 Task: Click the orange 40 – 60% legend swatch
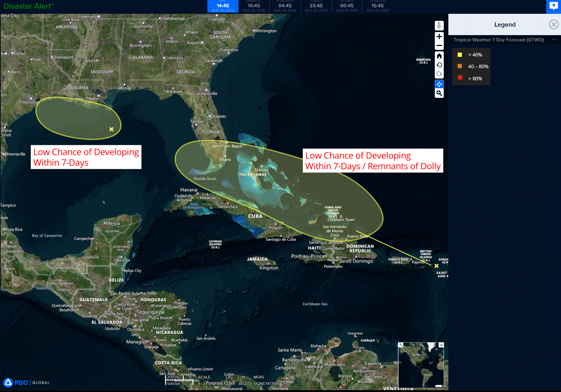click(460, 66)
